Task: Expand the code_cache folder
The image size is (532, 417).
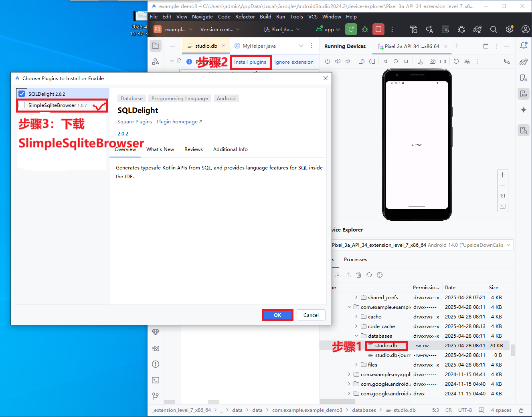Action: (356, 326)
